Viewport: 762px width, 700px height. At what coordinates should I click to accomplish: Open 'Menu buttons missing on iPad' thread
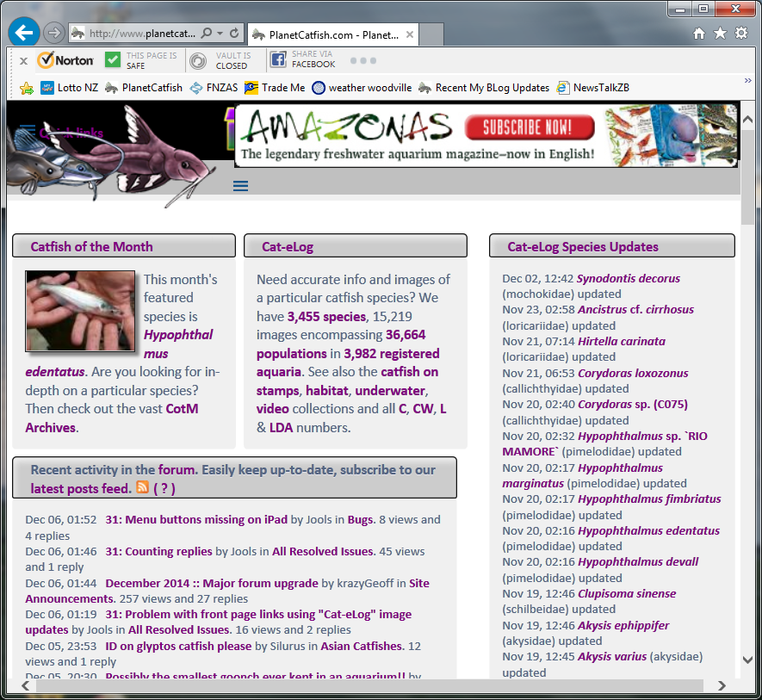coord(196,520)
